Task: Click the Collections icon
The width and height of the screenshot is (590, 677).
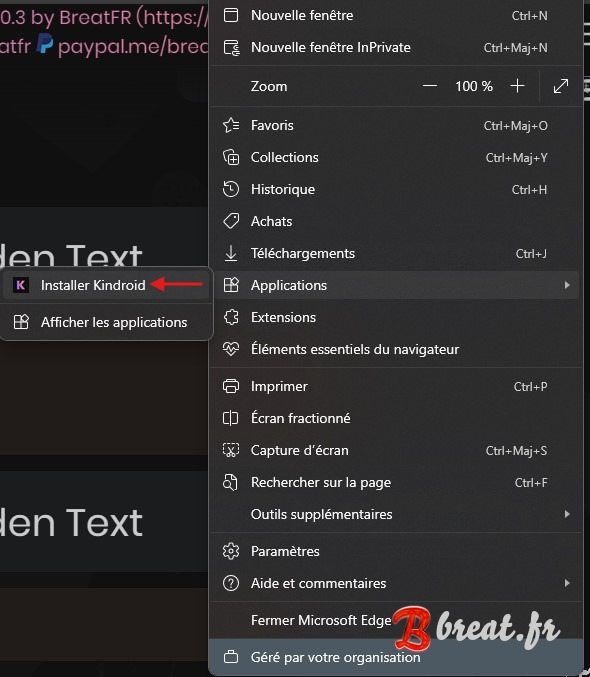Action: (x=231, y=157)
